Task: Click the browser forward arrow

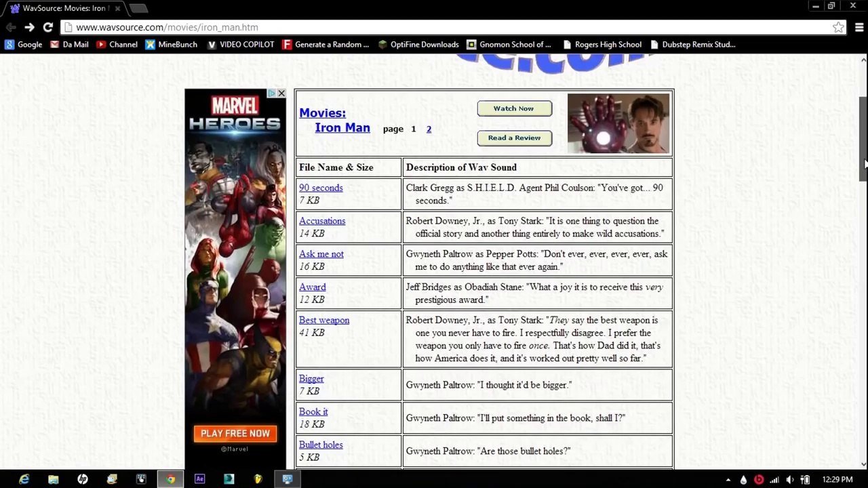Action: click(29, 27)
